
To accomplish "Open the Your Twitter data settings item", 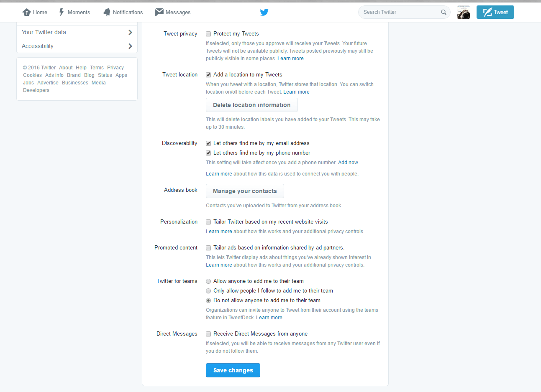I will tap(77, 32).
